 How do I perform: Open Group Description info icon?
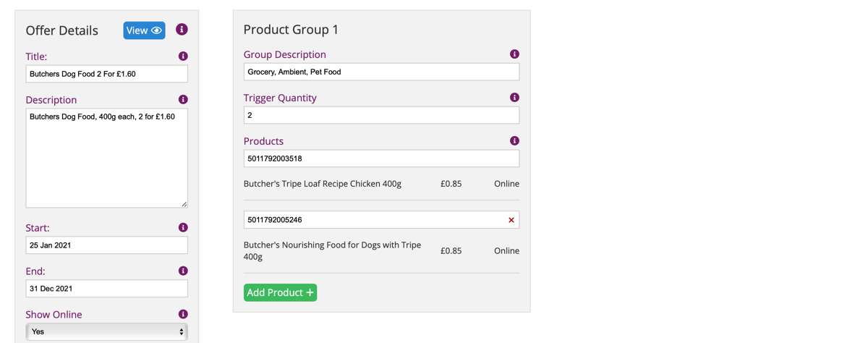514,54
